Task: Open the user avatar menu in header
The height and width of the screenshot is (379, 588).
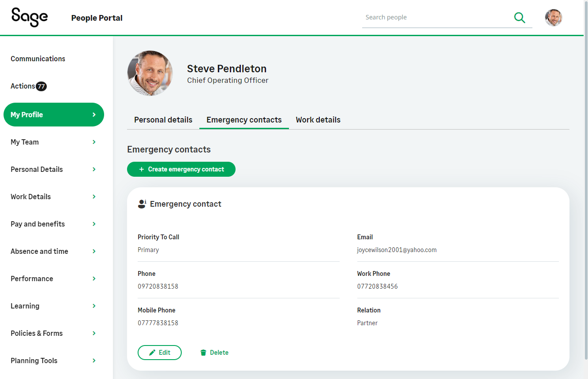Action: pos(553,18)
